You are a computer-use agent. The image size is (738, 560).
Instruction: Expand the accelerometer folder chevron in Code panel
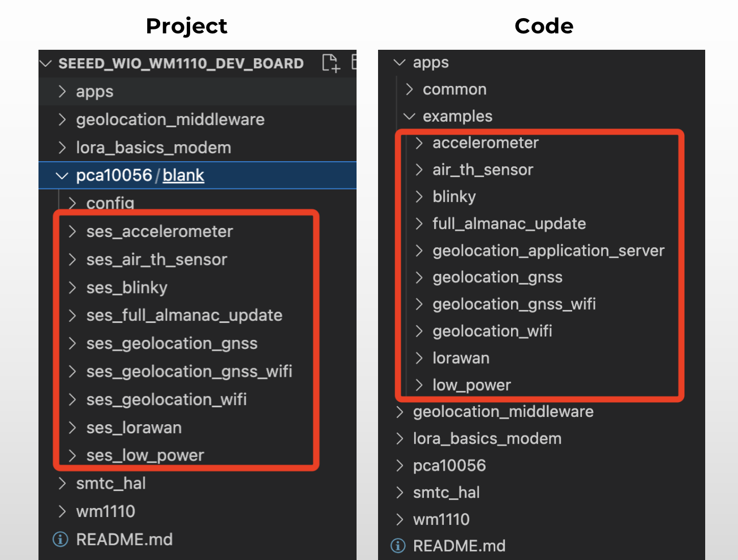coord(419,143)
